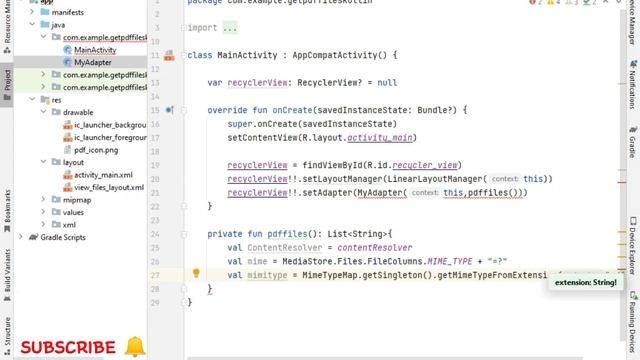Collapse the java folder

tap(32, 24)
